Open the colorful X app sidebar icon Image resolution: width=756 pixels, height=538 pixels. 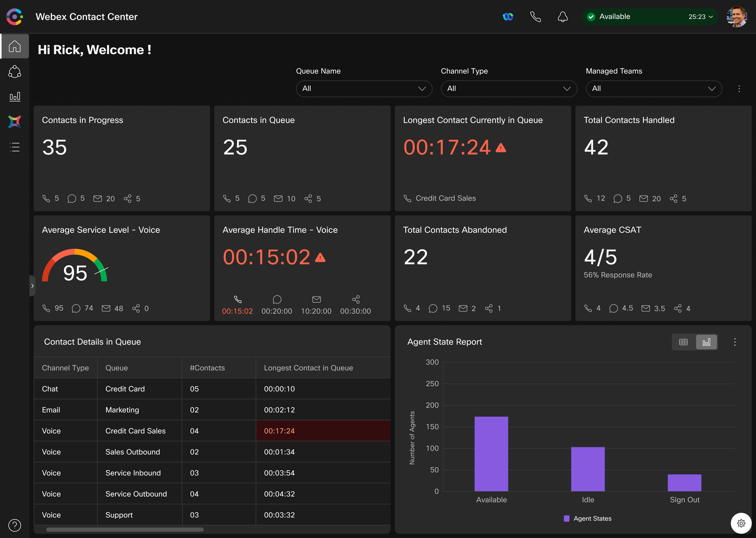15,122
